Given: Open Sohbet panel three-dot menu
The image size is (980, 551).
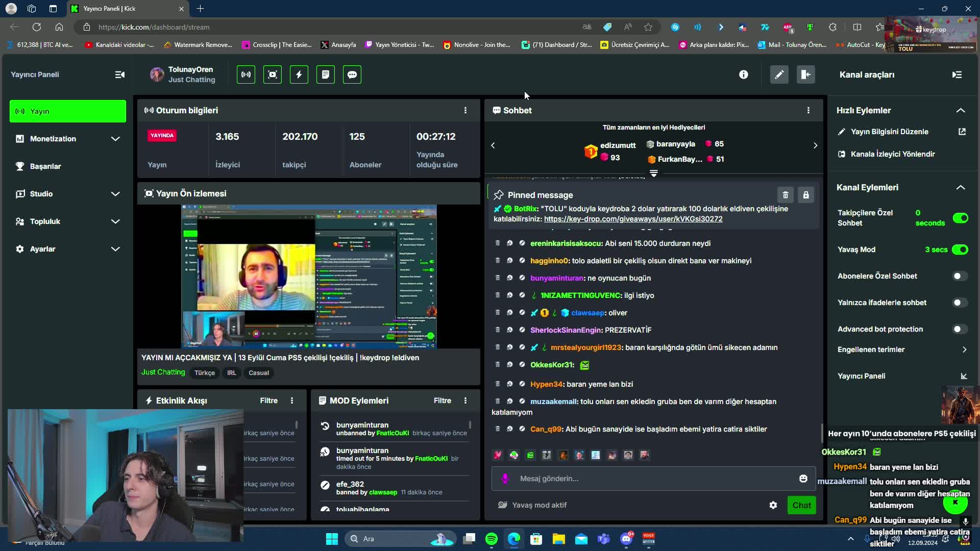Looking at the screenshot, I should [808, 110].
